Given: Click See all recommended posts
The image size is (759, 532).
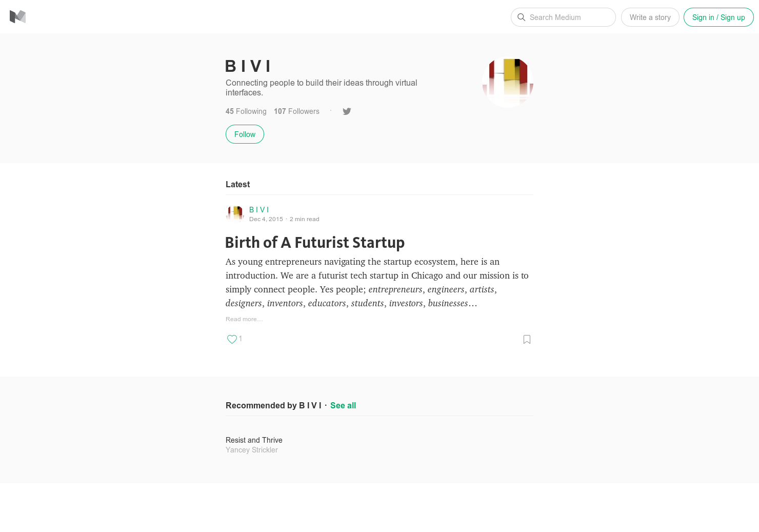Looking at the screenshot, I should (343, 405).
